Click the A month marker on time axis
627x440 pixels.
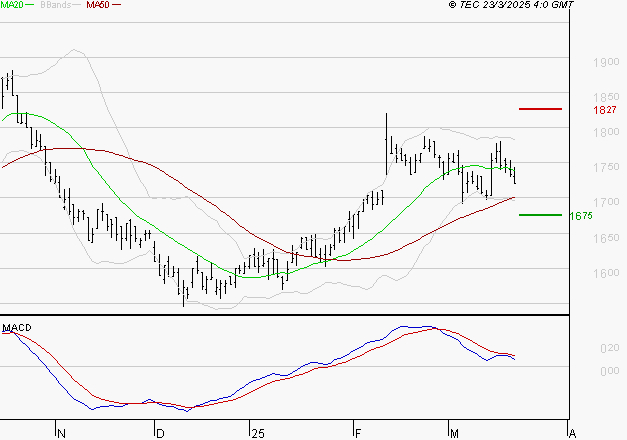pos(572,434)
